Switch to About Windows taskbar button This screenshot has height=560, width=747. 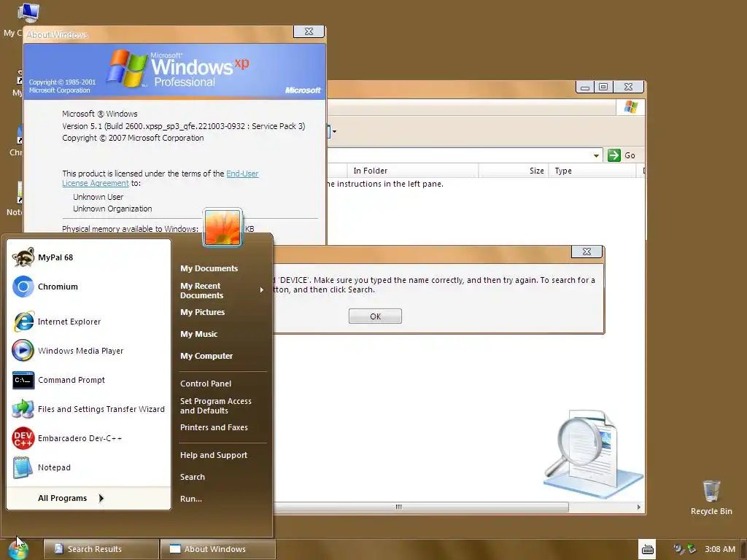(217, 549)
